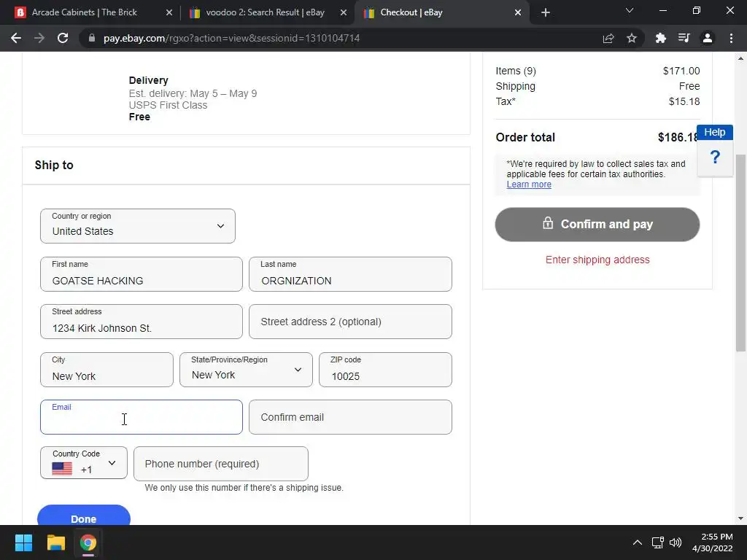Share this page via share icon
747x560 pixels.
[608, 38]
